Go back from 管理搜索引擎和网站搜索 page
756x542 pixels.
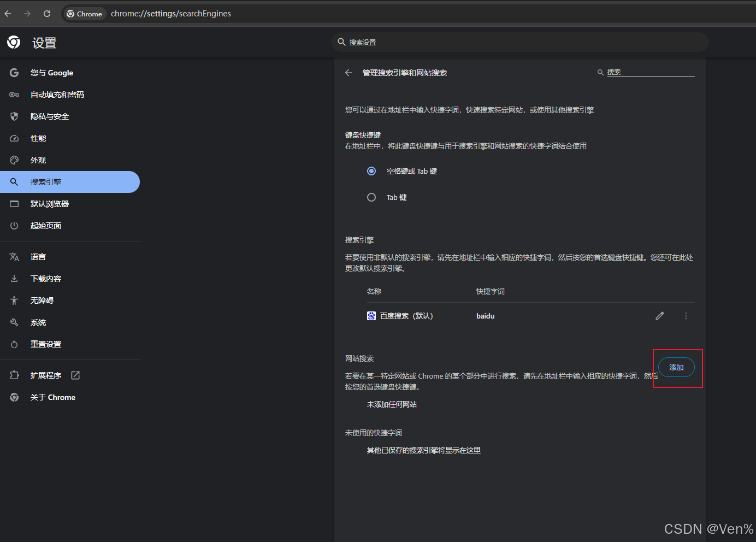click(x=349, y=73)
